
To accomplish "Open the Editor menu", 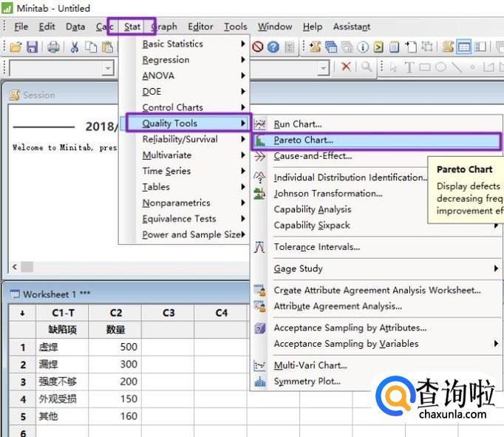I will pos(200,27).
